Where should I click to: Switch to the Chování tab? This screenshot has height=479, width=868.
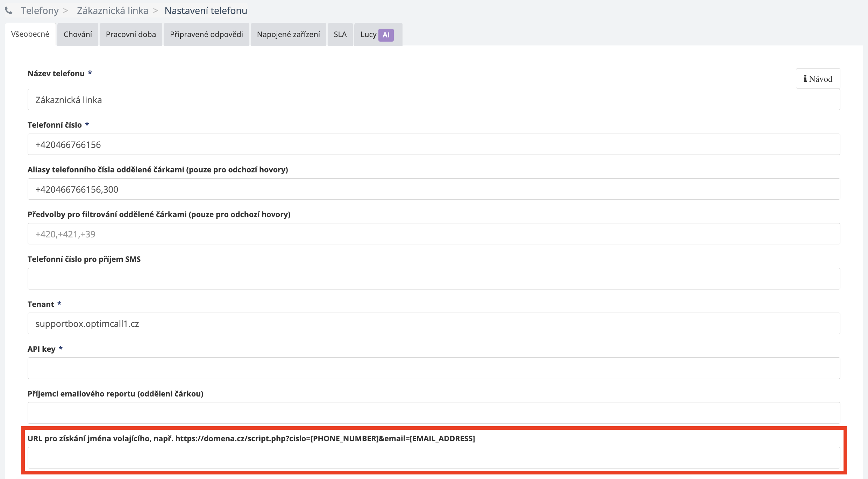coord(78,34)
